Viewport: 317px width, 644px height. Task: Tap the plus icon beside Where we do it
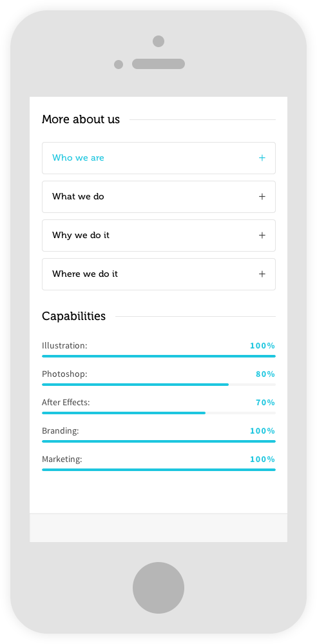click(262, 274)
